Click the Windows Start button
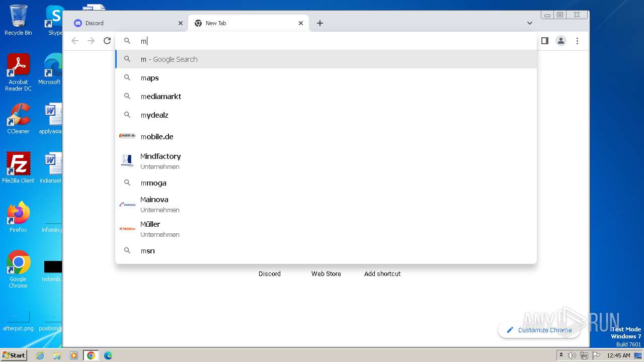Image resolution: width=644 pixels, height=362 pixels. pyautogui.click(x=14, y=355)
